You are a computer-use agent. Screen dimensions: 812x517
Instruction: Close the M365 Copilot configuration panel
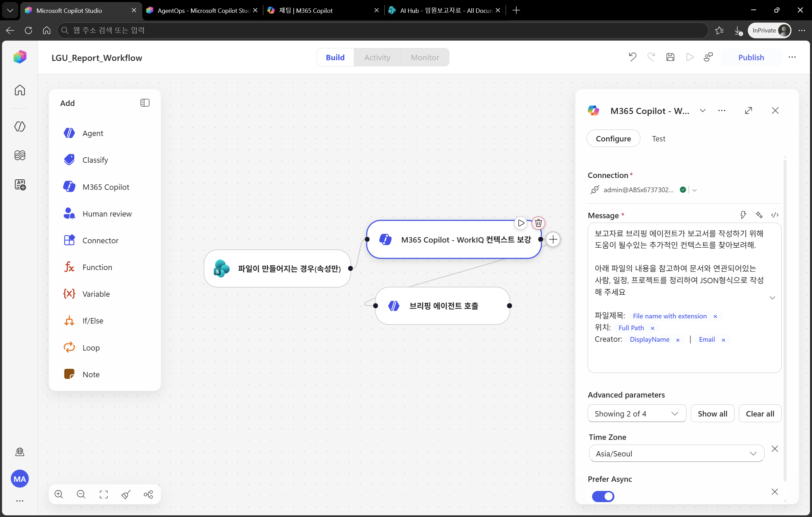click(775, 111)
